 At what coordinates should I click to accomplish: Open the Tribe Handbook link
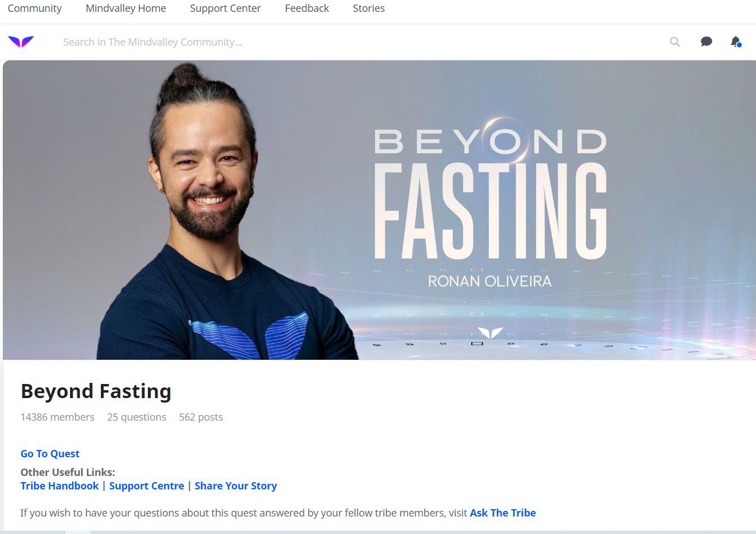(59, 486)
